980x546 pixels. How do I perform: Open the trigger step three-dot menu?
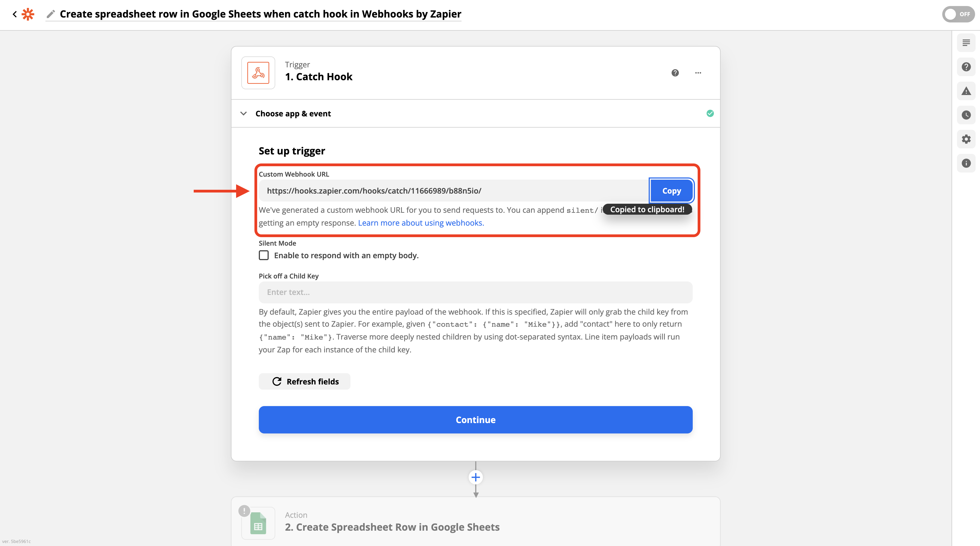coord(698,73)
